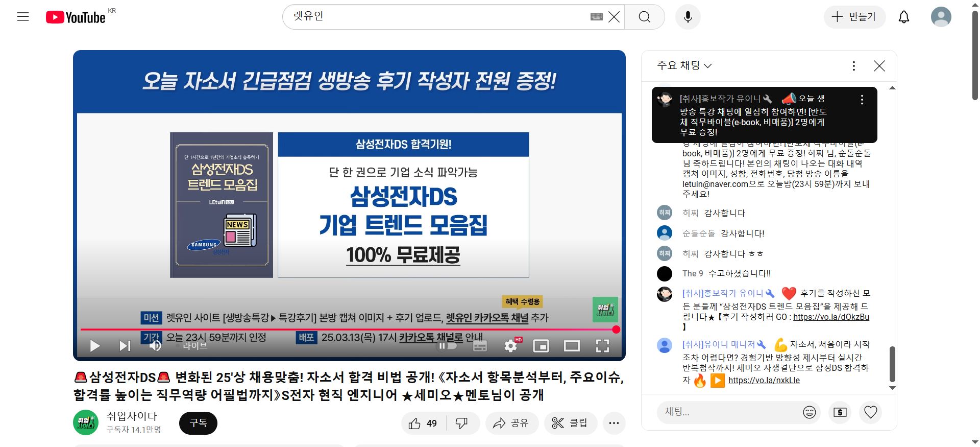
Task: Open pinned message options menu
Action: (x=862, y=100)
